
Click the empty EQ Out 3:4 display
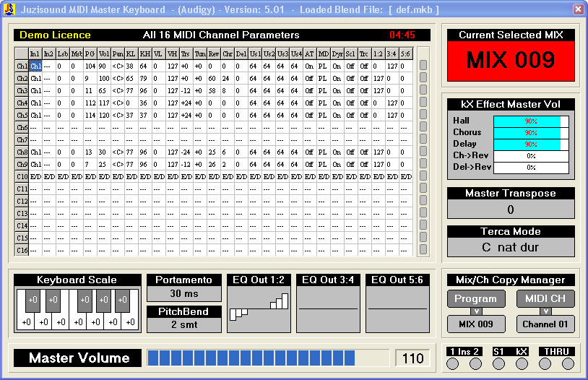coord(327,308)
